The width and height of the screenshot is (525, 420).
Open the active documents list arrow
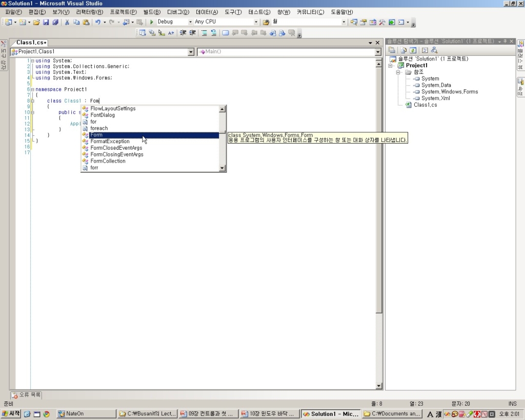click(370, 43)
